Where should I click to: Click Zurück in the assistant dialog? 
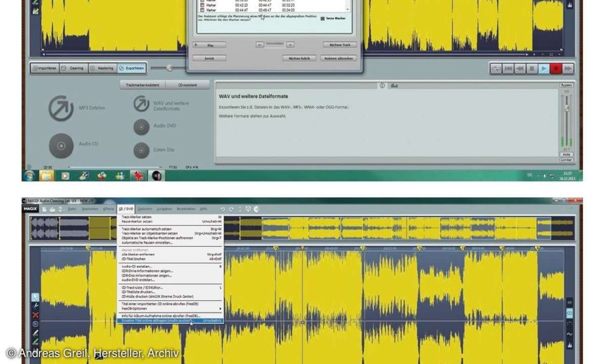(x=209, y=58)
